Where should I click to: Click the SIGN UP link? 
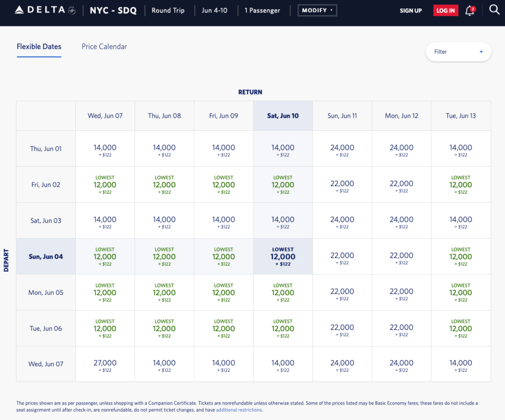[410, 11]
